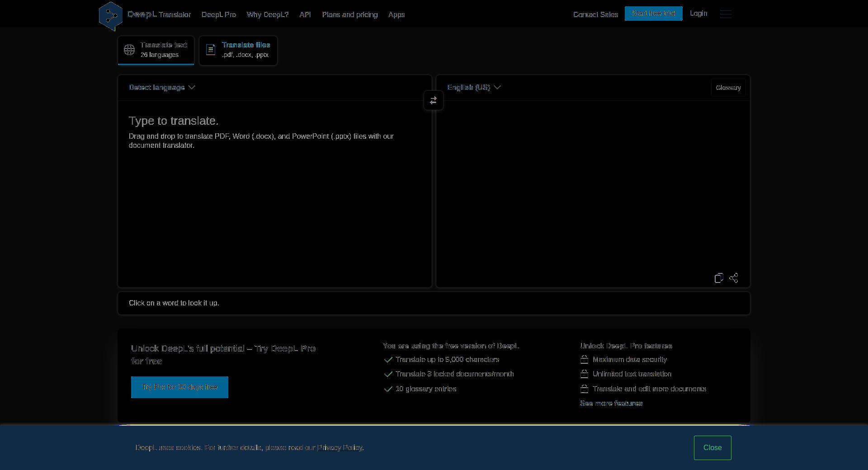Click the Login link
This screenshot has width=868, height=470.
pyautogui.click(x=698, y=14)
